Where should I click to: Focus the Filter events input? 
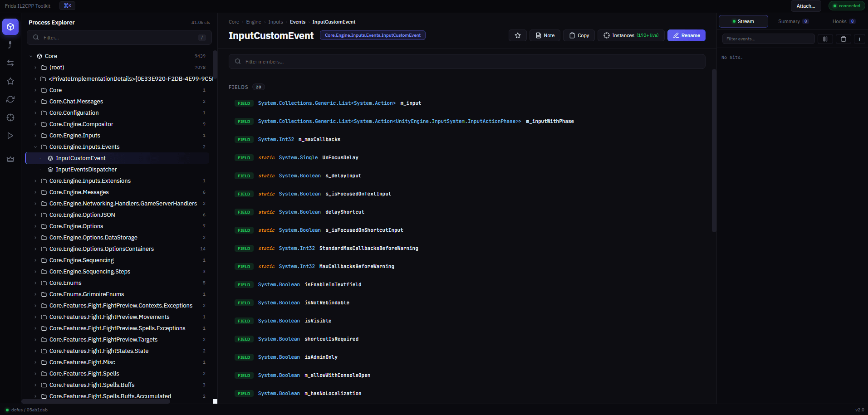coord(769,39)
